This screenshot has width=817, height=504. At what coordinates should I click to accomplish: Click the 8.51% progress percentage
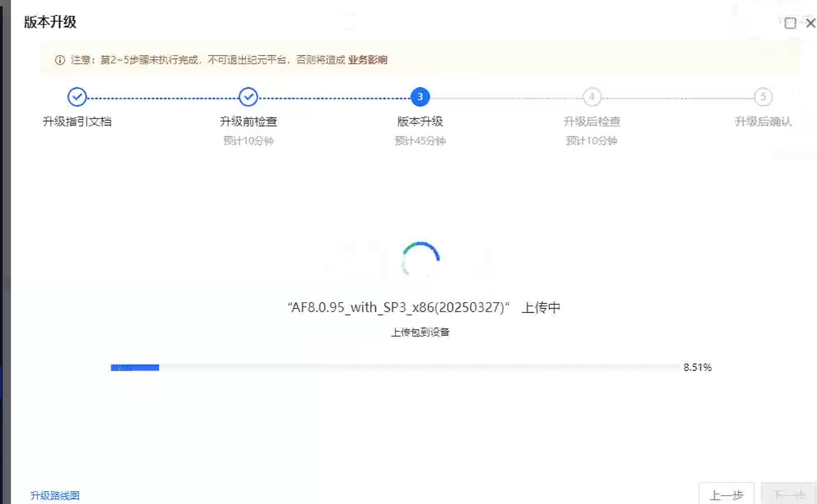(x=697, y=368)
